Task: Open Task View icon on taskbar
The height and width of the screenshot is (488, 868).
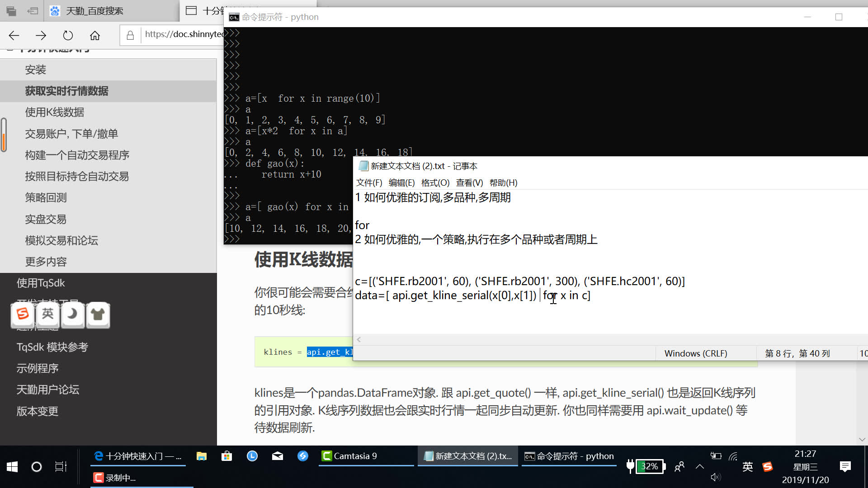Action: coord(61,467)
